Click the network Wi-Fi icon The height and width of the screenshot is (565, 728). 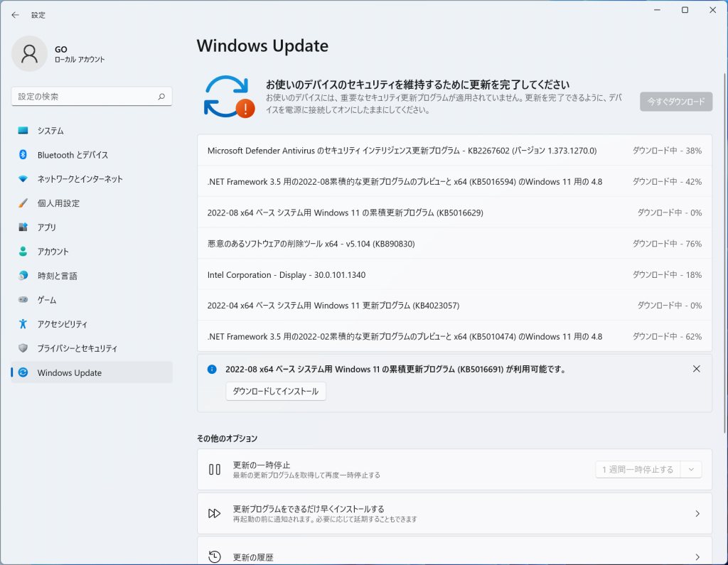(23, 178)
